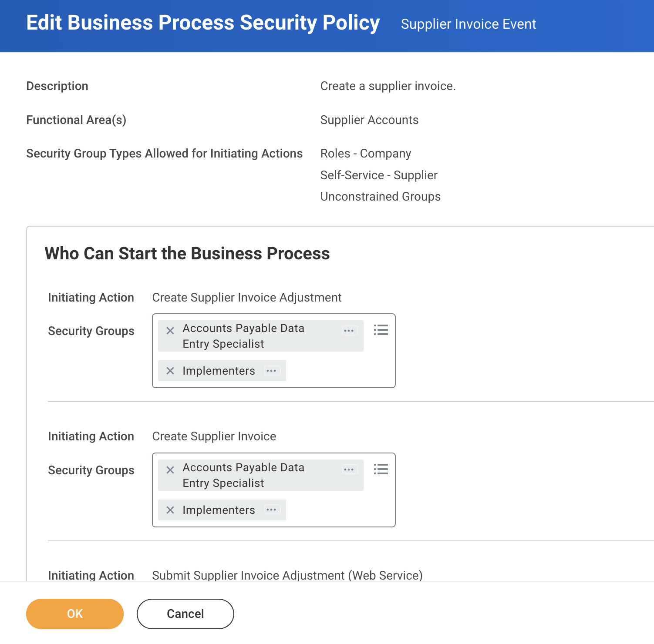Click Submit Supplier Invoice Adjustment (Web Service) action
This screenshot has width=654, height=644.
pyautogui.click(x=287, y=575)
